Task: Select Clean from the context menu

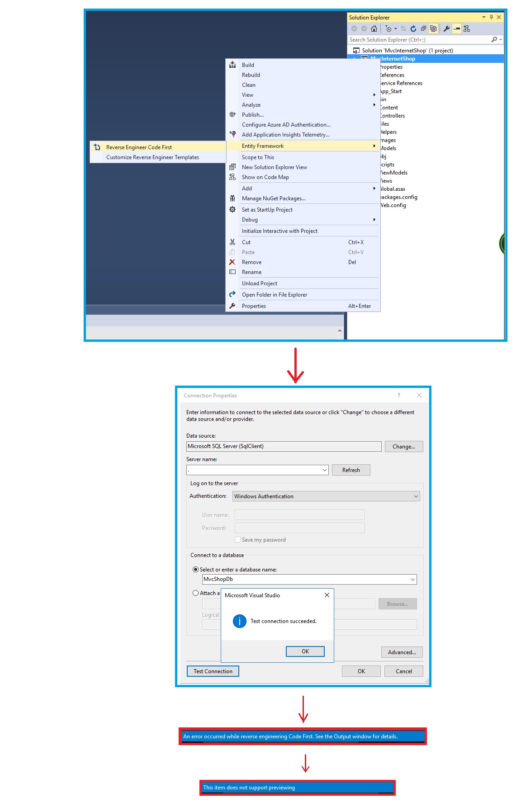Action: (x=303, y=85)
